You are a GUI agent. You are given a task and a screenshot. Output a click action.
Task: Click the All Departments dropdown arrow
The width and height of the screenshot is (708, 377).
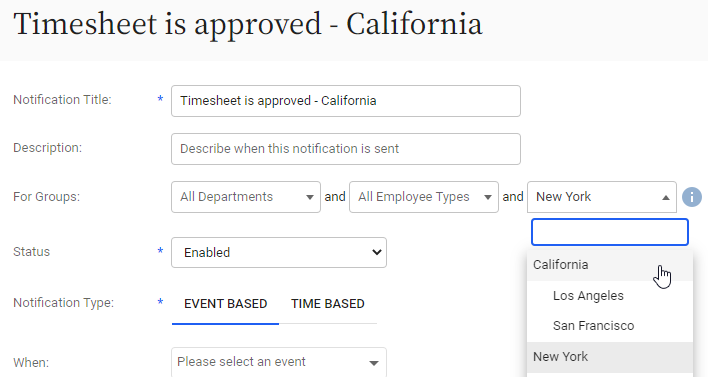310,197
